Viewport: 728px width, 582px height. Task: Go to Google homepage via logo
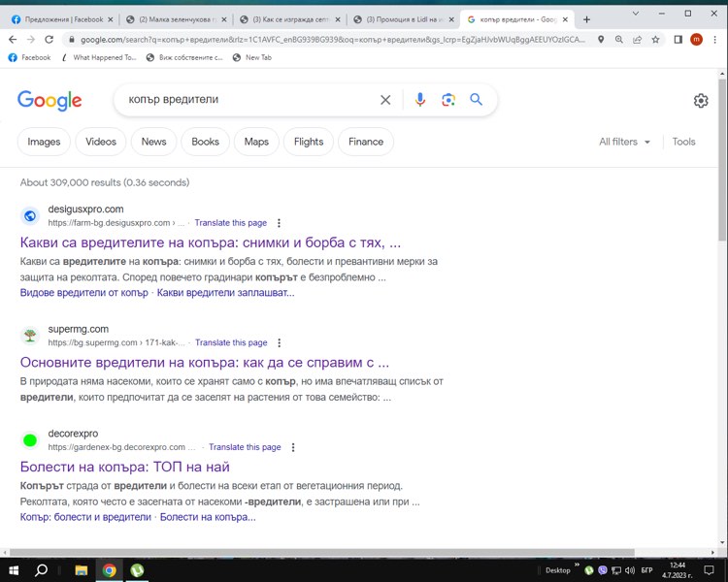(50, 100)
